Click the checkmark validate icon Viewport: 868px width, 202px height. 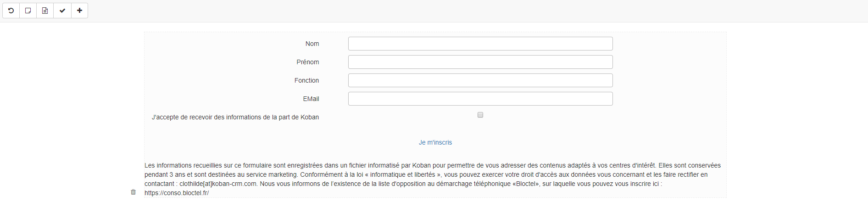[x=62, y=11]
